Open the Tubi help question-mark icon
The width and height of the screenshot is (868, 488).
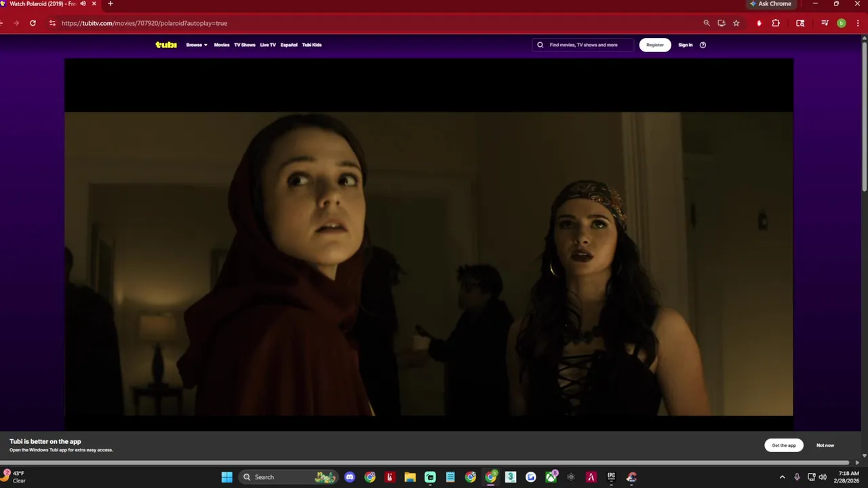(703, 45)
